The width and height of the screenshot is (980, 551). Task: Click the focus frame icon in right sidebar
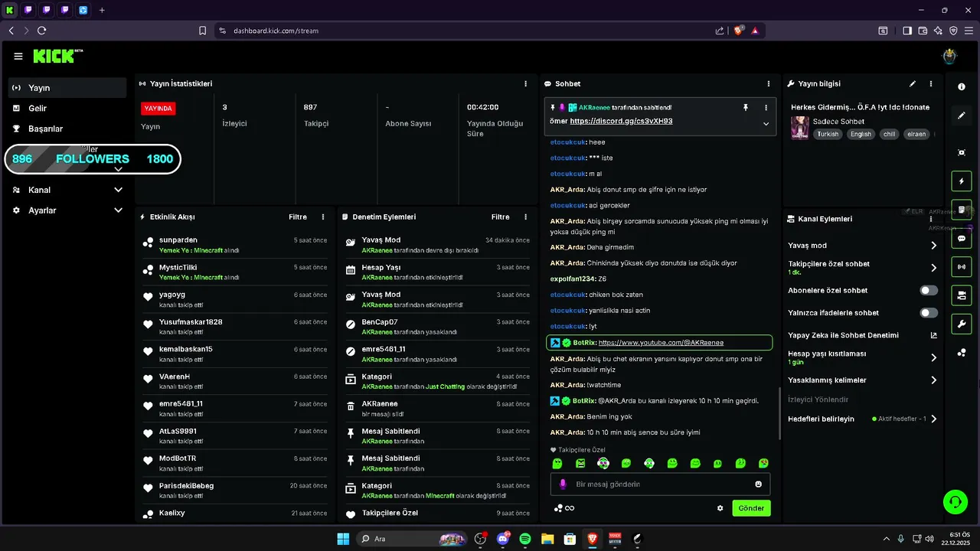[x=962, y=152]
